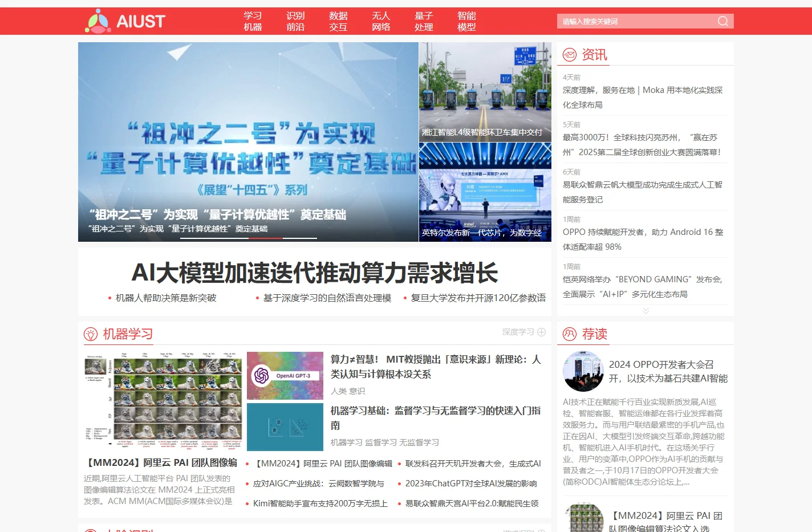Expand news list with down chevrons
Viewport: 812px width, 532px height.
click(x=645, y=311)
